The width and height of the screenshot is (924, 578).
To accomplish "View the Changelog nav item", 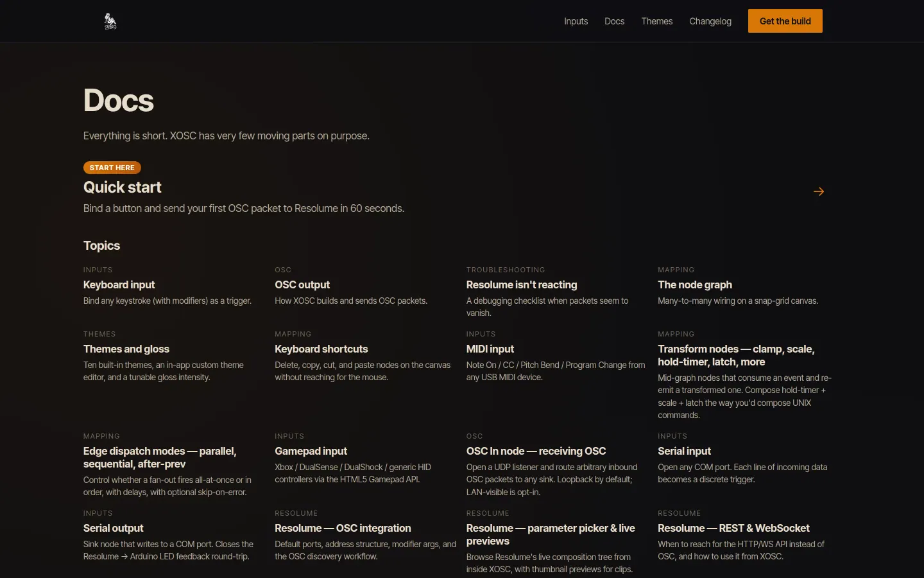I will coord(710,21).
